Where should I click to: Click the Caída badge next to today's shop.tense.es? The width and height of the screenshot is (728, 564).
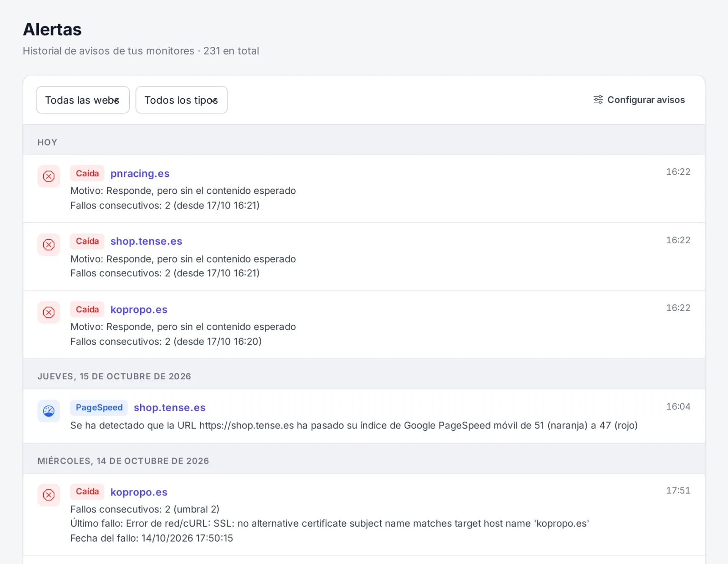(87, 241)
